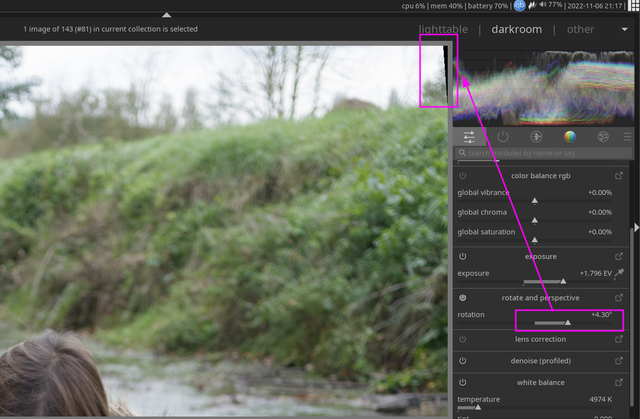The image size is (640, 419).
Task: Click the image selection status message
Action: click(110, 29)
